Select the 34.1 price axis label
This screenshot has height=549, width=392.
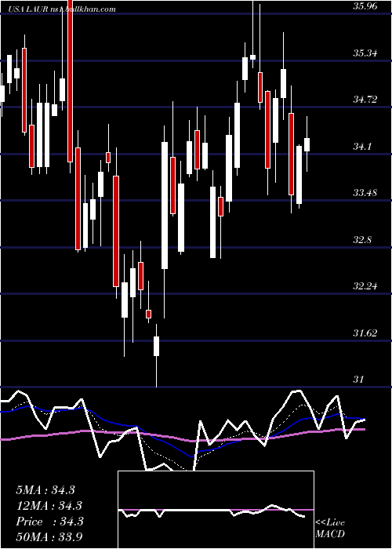pyautogui.click(x=362, y=147)
